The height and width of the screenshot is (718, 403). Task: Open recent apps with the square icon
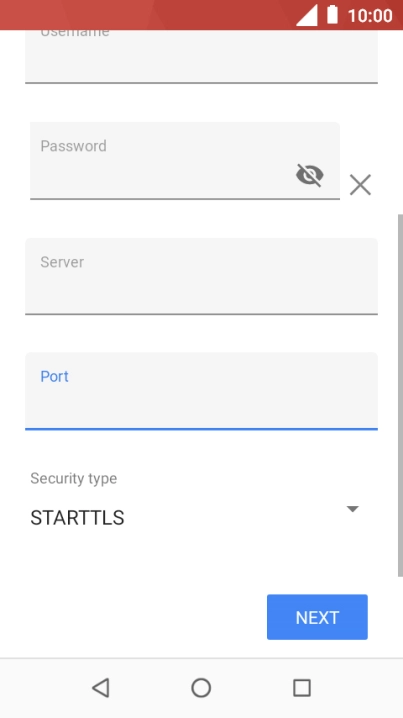(302, 688)
